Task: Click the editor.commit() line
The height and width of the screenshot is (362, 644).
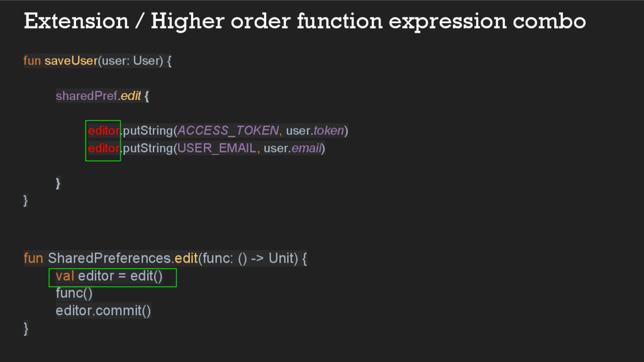Action: coord(104,310)
